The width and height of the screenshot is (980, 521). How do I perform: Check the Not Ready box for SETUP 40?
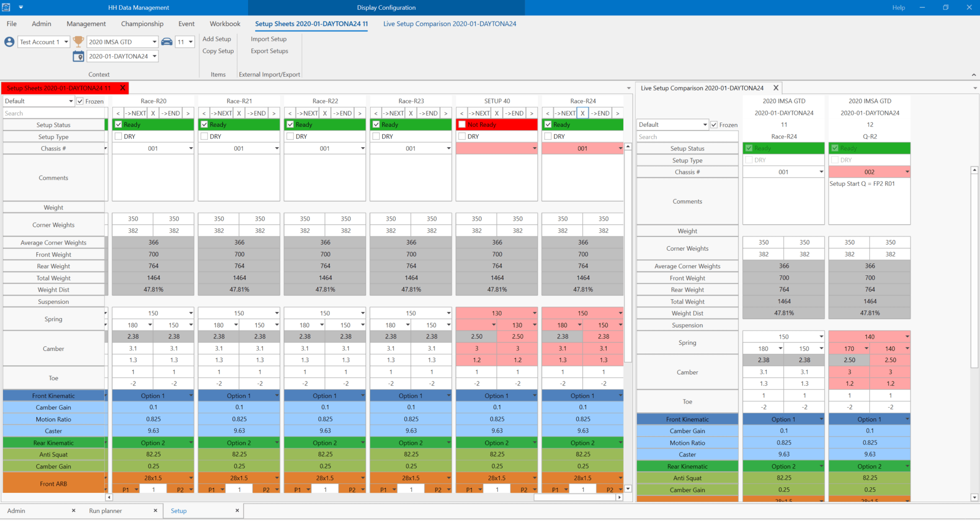462,124
